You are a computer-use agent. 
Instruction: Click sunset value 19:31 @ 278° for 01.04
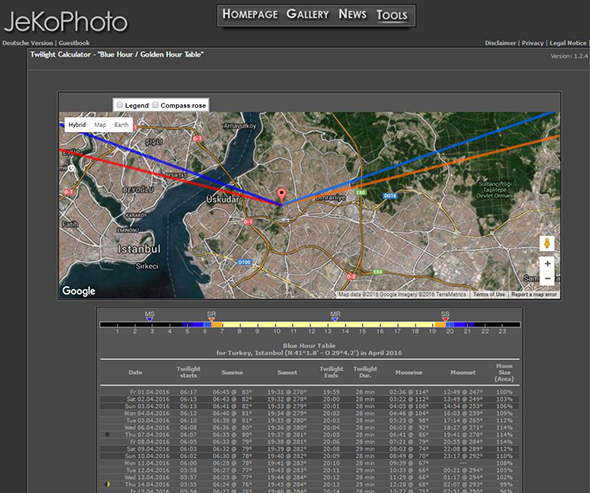tap(286, 392)
